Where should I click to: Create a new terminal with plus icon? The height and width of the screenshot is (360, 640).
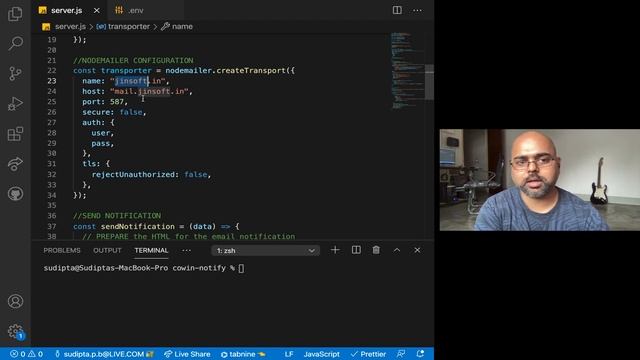point(335,250)
